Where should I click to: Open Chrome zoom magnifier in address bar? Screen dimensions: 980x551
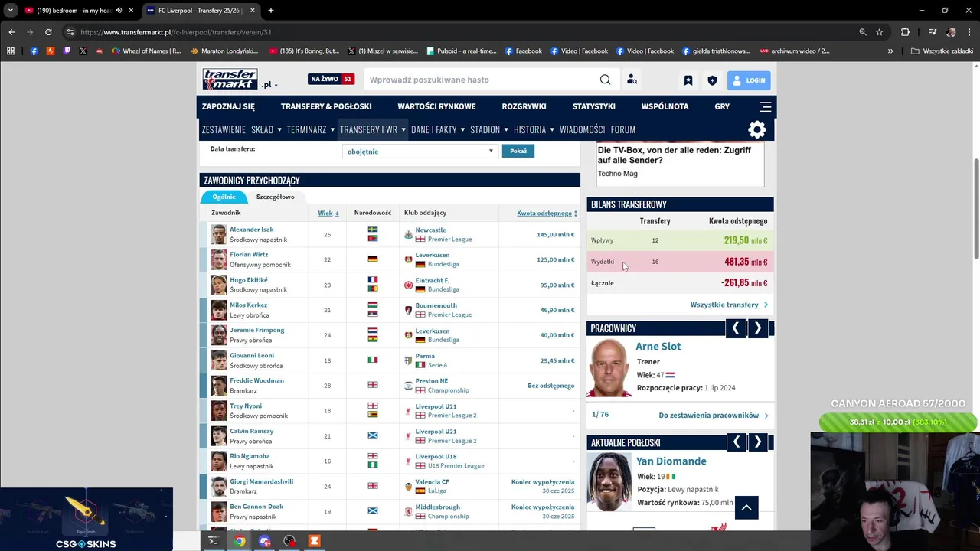(x=863, y=32)
